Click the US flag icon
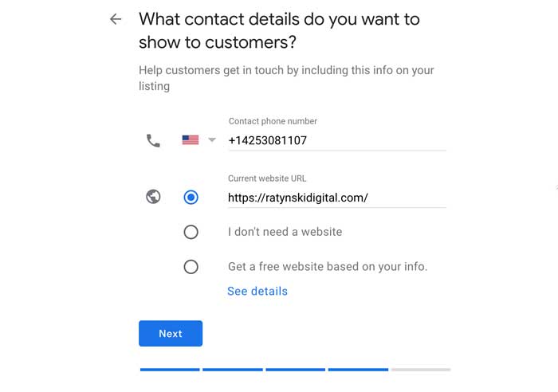 191,140
